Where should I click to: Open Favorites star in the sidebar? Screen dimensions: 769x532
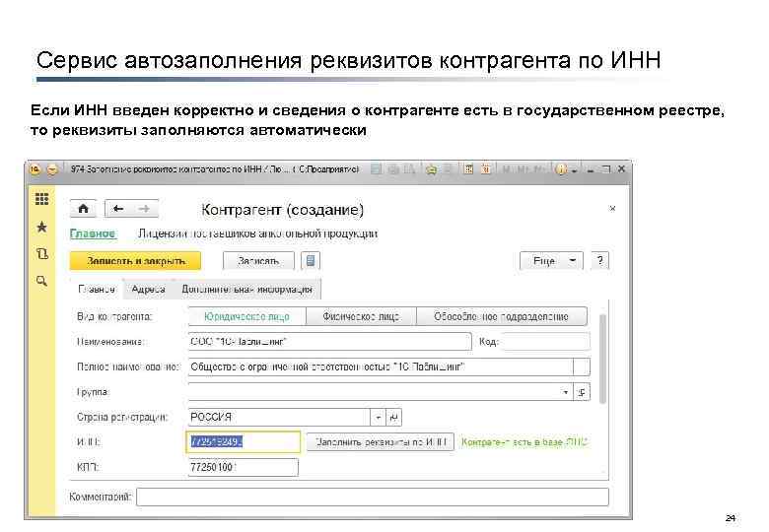click(x=41, y=227)
